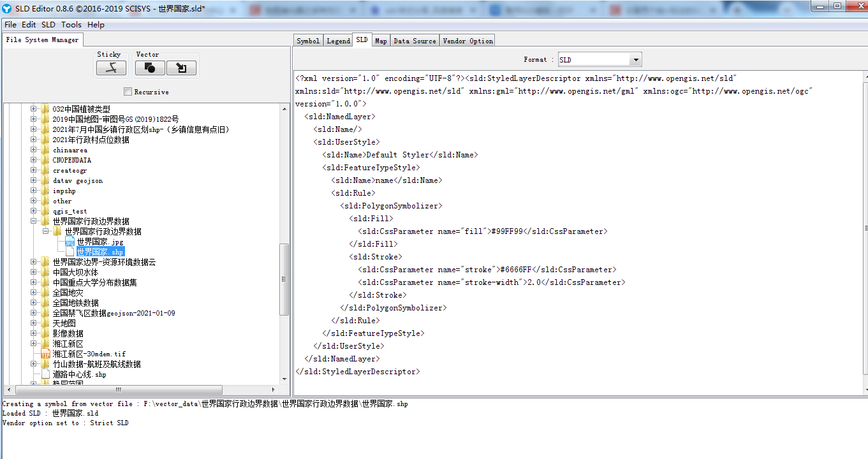Switch to the Vendor Option tab
Viewport: 868px width, 459px height.
coord(467,41)
